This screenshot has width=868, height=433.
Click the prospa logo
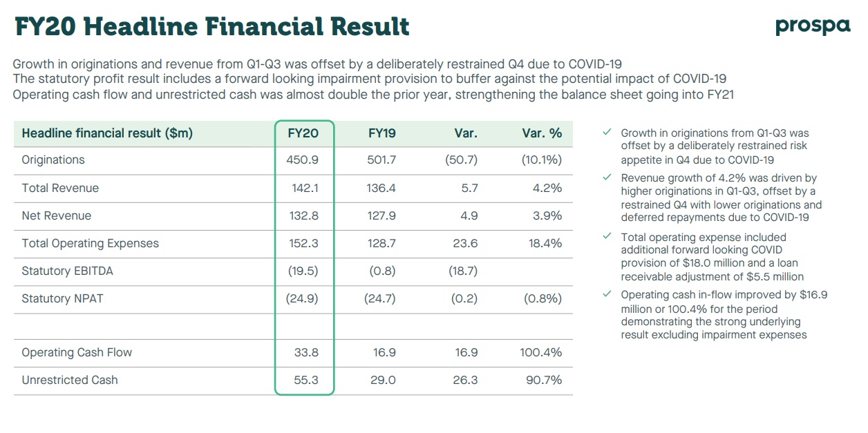pos(813,26)
